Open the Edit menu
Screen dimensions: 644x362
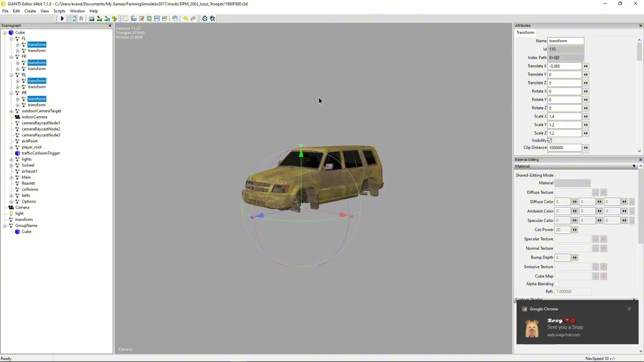pyautogui.click(x=17, y=11)
